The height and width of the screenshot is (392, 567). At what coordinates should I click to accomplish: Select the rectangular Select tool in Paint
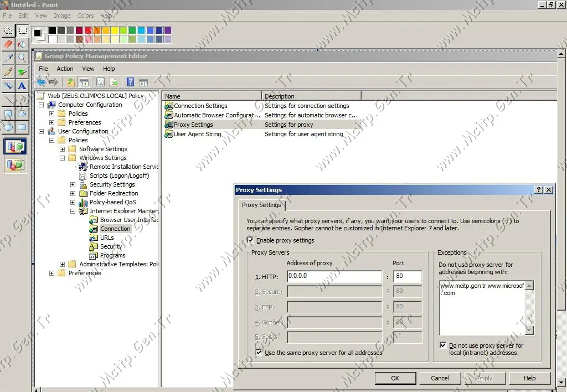coord(22,31)
